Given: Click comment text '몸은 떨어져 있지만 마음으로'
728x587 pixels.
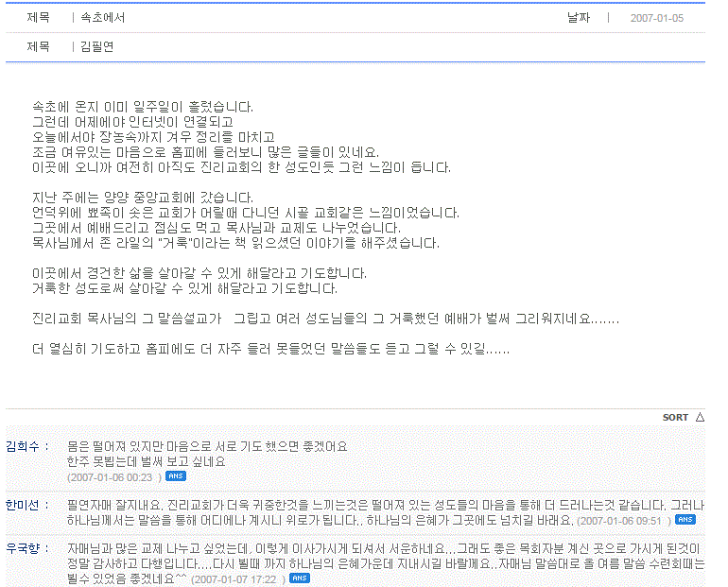Looking at the screenshot, I should click(x=207, y=446).
